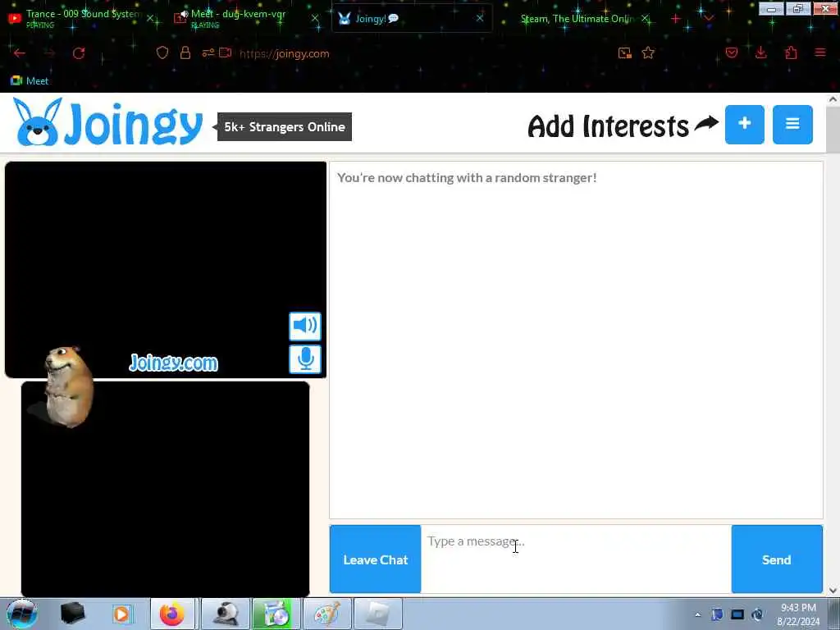Expand the list all tabs chevron
The height and width of the screenshot is (630, 840).
point(709,19)
